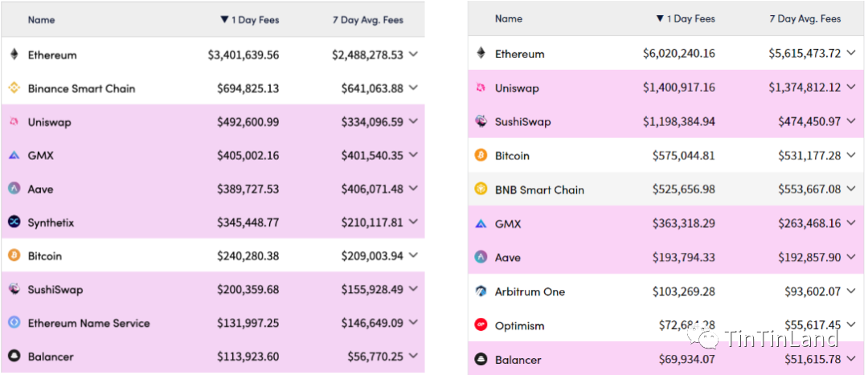The width and height of the screenshot is (868, 375).
Task: Click the $3,401,639.56 fee value
Action: click(243, 55)
